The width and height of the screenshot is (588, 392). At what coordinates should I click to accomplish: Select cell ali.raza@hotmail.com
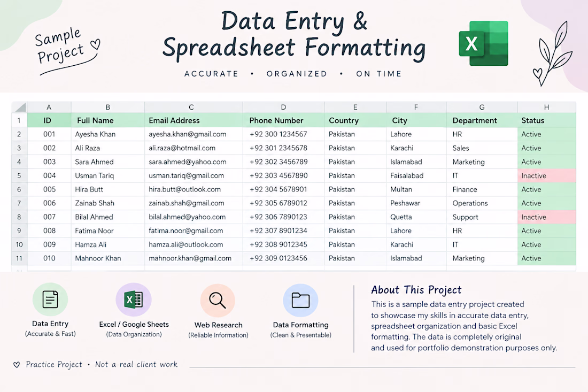pyautogui.click(x=194, y=148)
